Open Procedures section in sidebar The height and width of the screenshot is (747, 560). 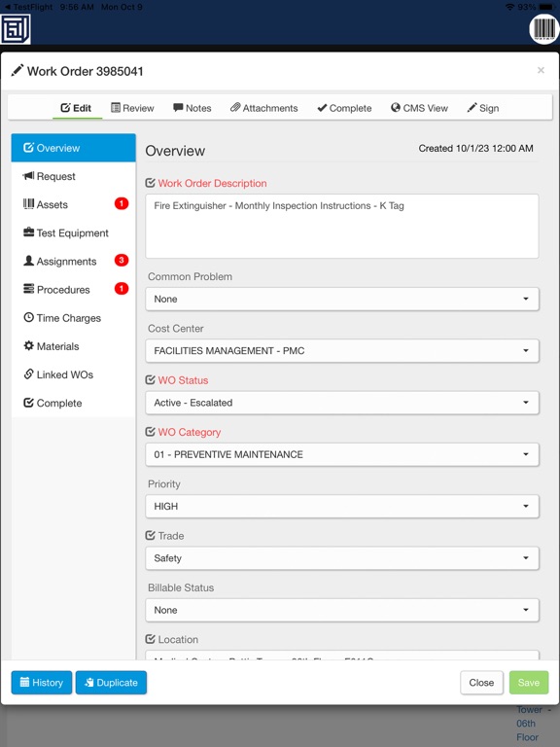click(x=73, y=290)
